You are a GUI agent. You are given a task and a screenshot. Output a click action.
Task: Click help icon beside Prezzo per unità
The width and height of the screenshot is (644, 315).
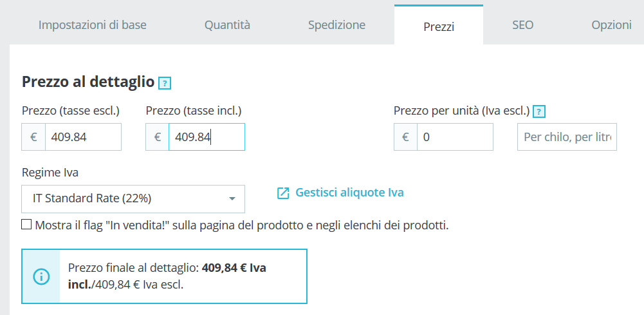point(540,111)
